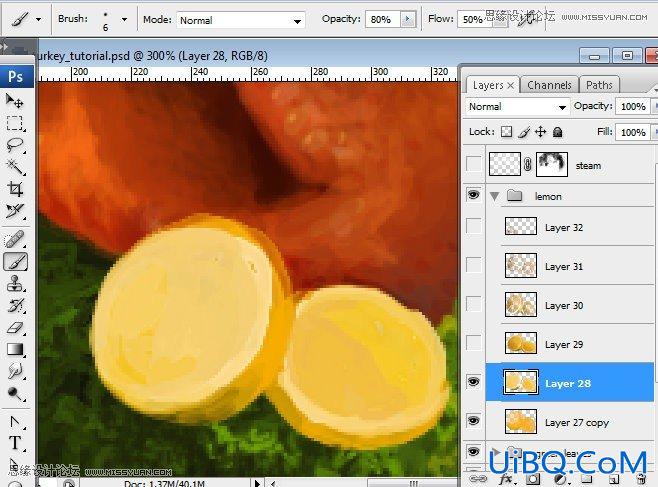Click the brush Opacity 80% field
Viewport: 658px width, 487px height.
[382, 19]
